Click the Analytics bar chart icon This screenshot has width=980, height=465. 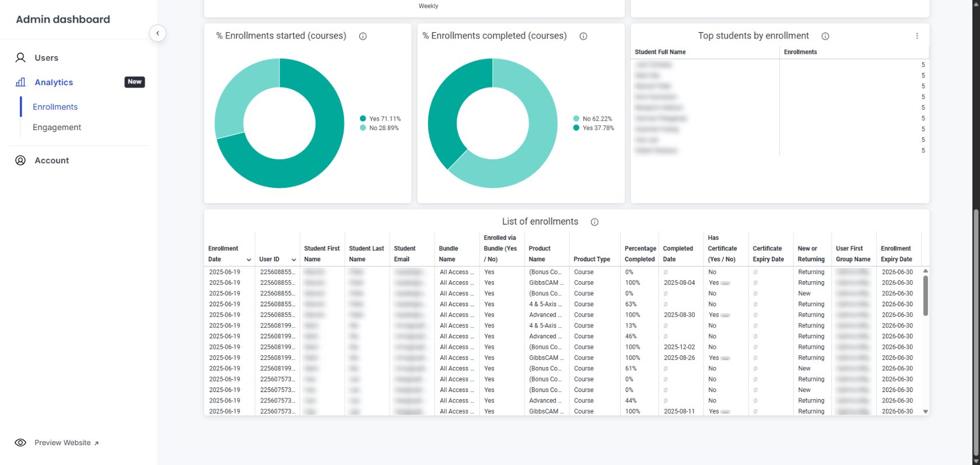click(20, 82)
